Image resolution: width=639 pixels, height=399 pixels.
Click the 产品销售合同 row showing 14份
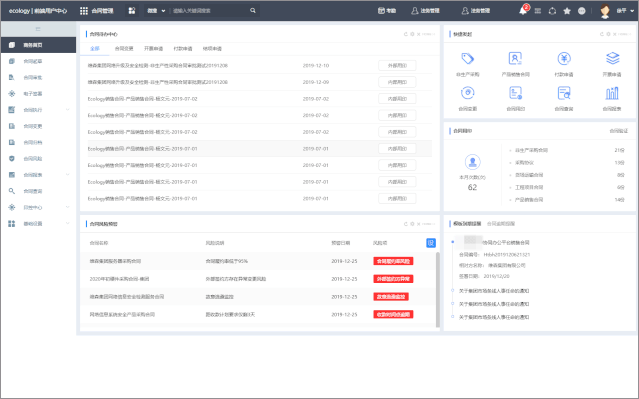(567, 200)
